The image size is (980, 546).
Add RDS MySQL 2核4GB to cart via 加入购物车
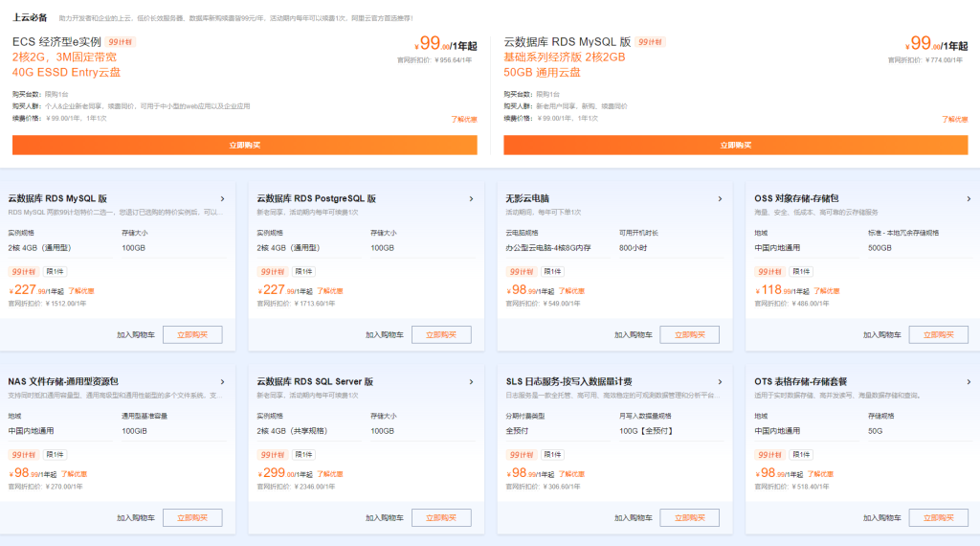pyautogui.click(x=136, y=335)
